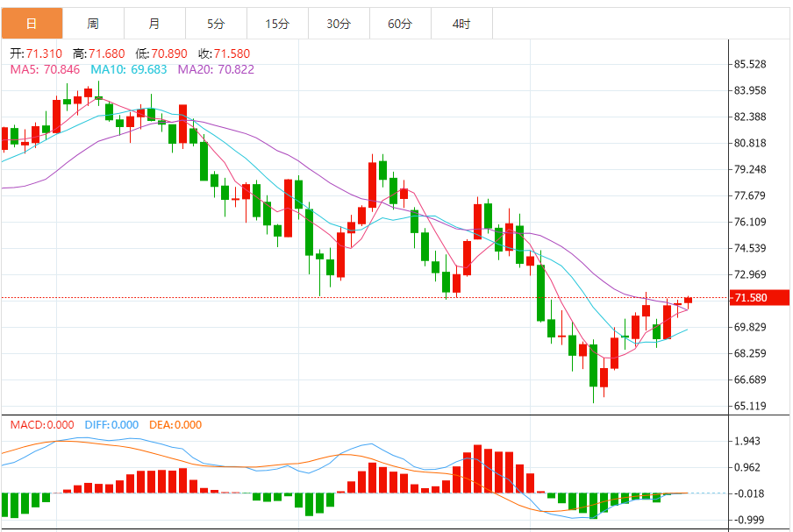
Task: Click the 69.829 price axis label
Action: (750, 327)
